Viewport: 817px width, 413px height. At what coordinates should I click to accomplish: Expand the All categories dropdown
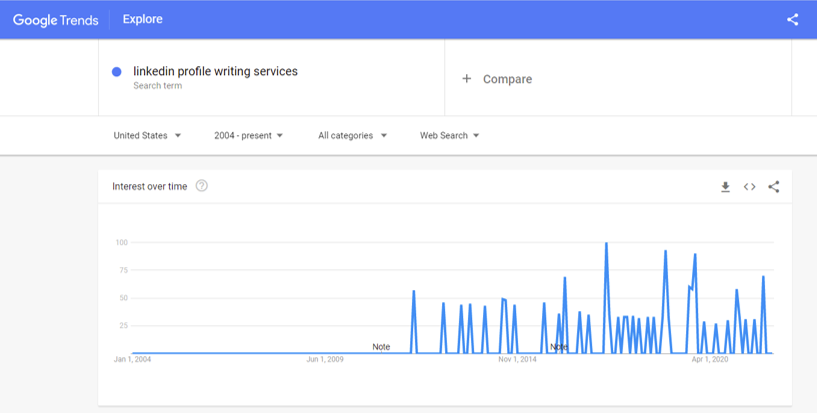pos(352,135)
